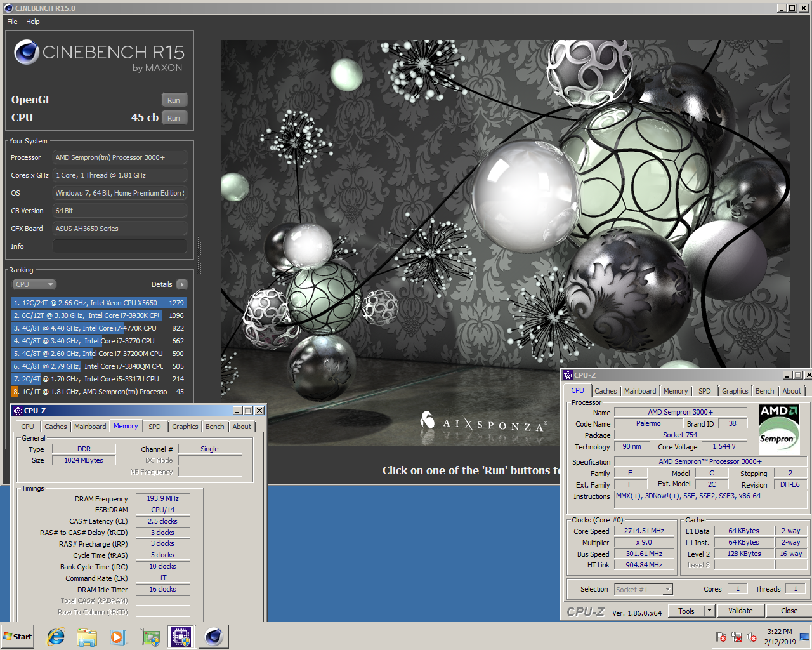
Task: Click the CPU-Z Memory window title icon
Action: click(x=18, y=411)
